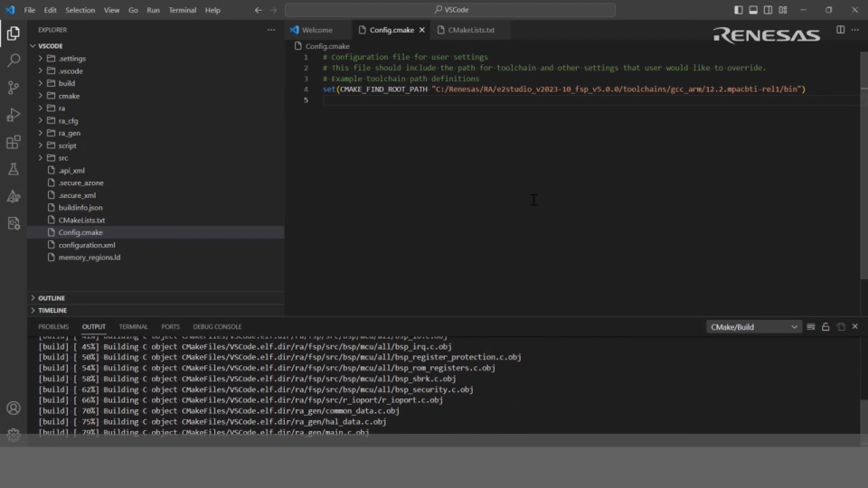Toggle the secondary side bar layout icon
868x488 pixels.
(769, 10)
